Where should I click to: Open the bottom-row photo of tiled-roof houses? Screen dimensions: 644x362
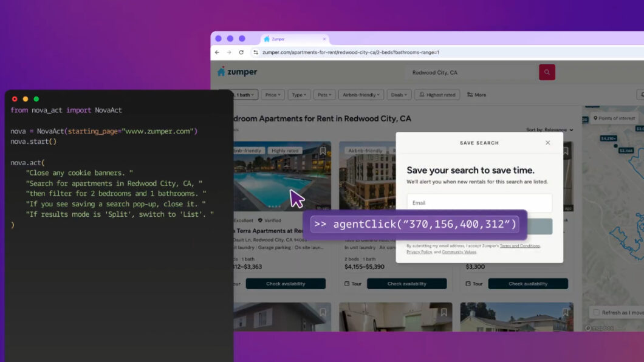point(516,317)
